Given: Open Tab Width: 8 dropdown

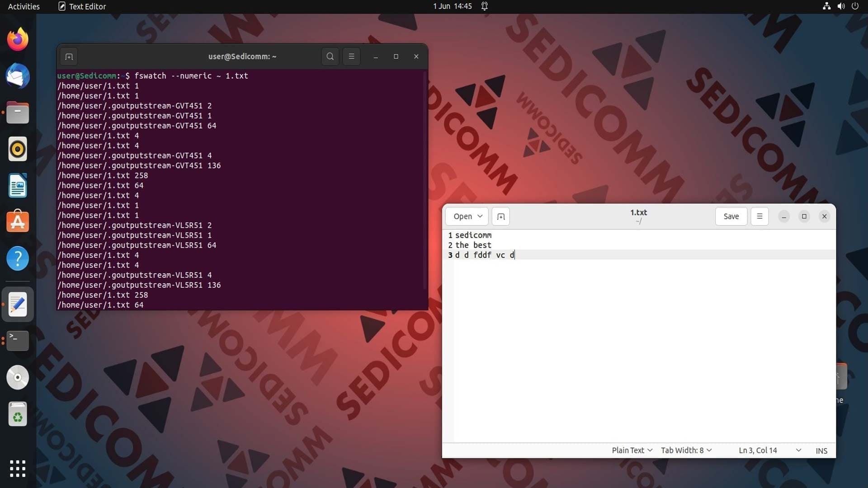Looking at the screenshot, I should (686, 450).
